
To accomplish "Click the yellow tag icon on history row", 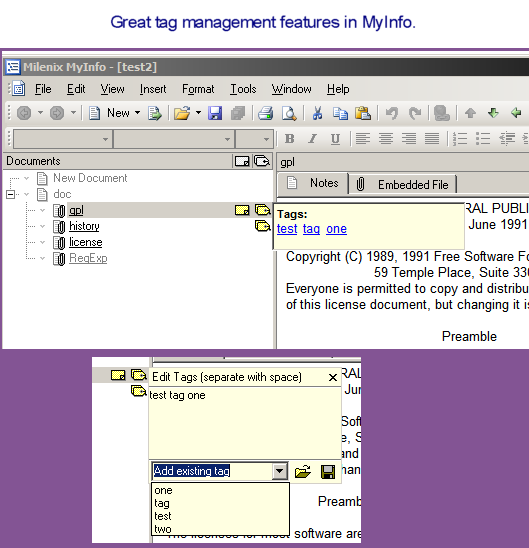I will tap(262, 226).
